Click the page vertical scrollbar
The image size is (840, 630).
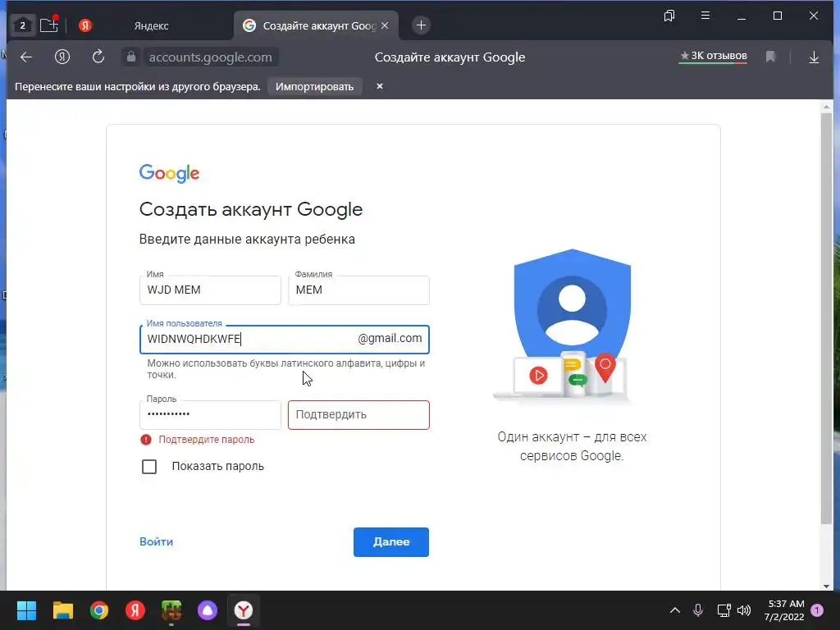pos(827,319)
